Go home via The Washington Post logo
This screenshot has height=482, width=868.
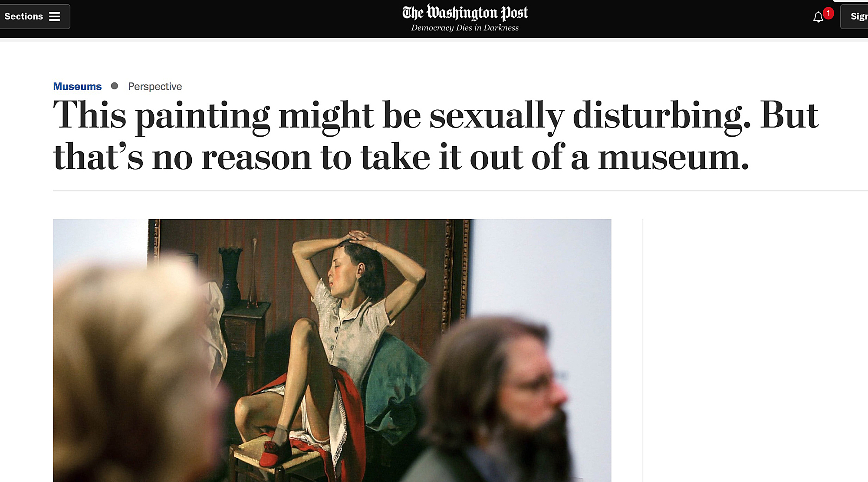pos(465,13)
